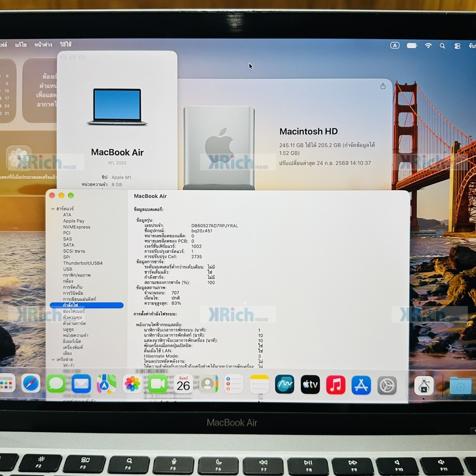The width and height of the screenshot is (476, 476).
Task: Open Contacts from the Dock
Action: click(x=209, y=385)
